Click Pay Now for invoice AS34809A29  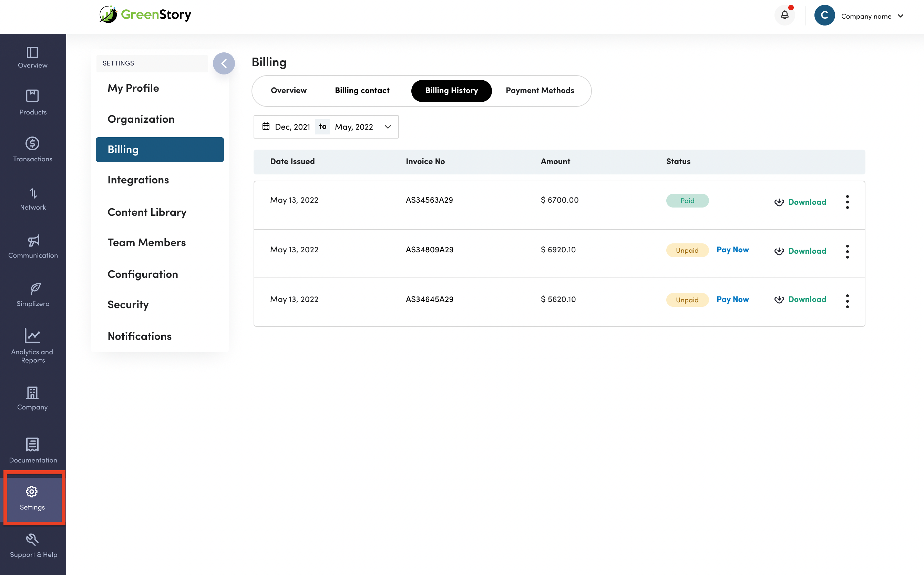pos(732,250)
